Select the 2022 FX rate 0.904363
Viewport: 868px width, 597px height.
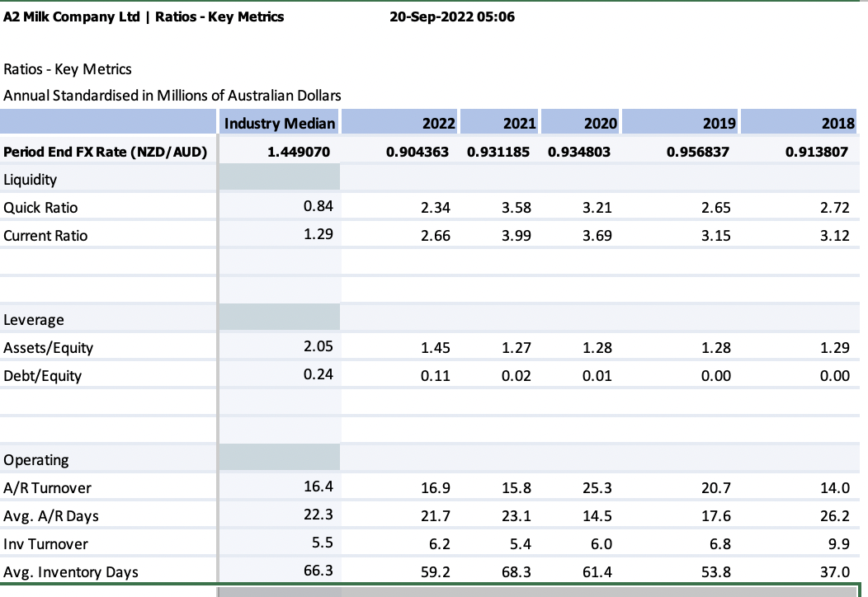(417, 152)
